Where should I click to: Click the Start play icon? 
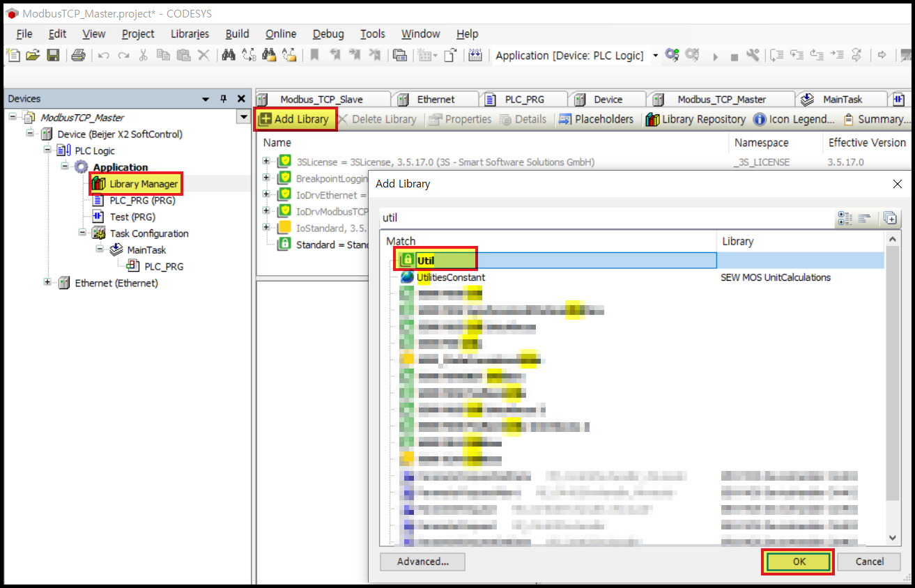[715, 56]
